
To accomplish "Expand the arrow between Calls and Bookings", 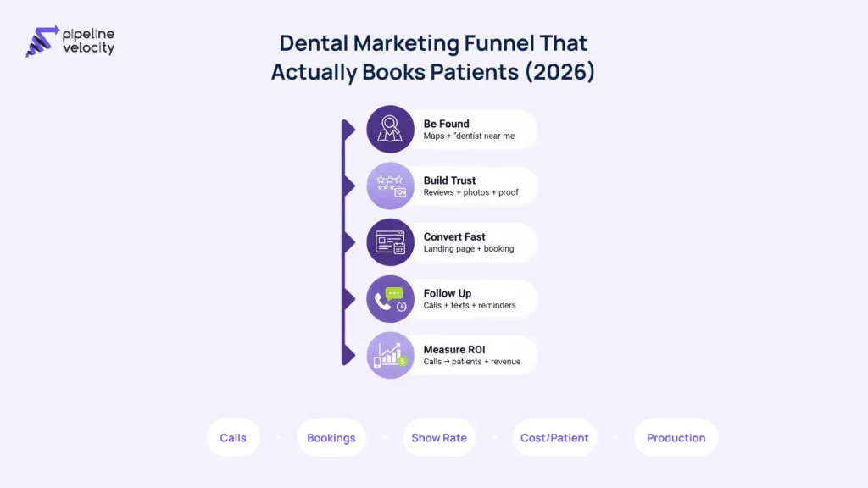I will tap(278, 437).
